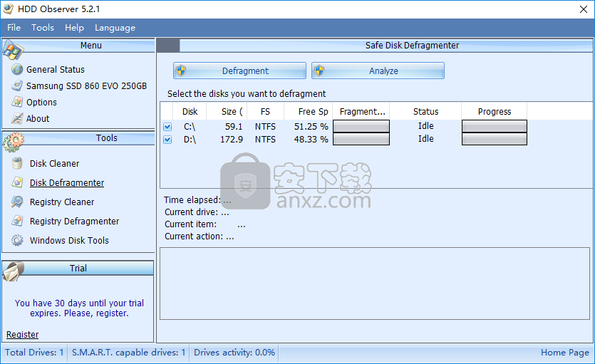This screenshot has height=364, width=595.
Task: Click the General Status globe icon
Action: point(17,69)
